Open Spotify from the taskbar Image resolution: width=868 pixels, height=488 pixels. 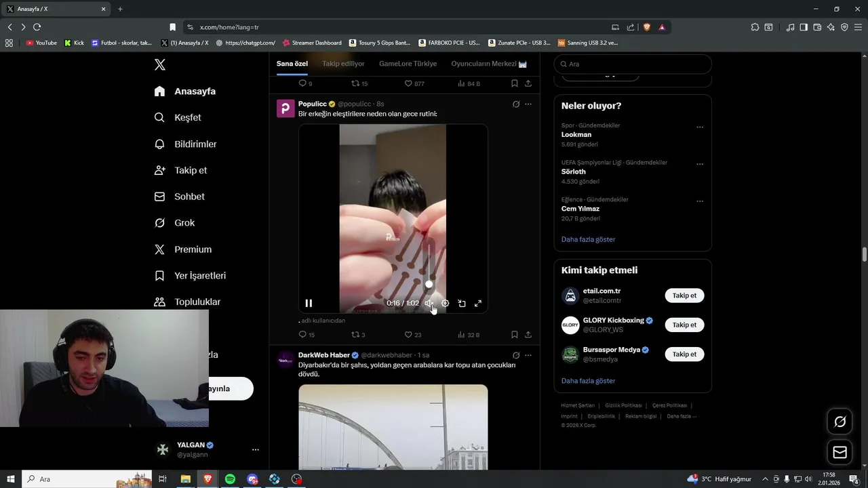tap(230, 479)
